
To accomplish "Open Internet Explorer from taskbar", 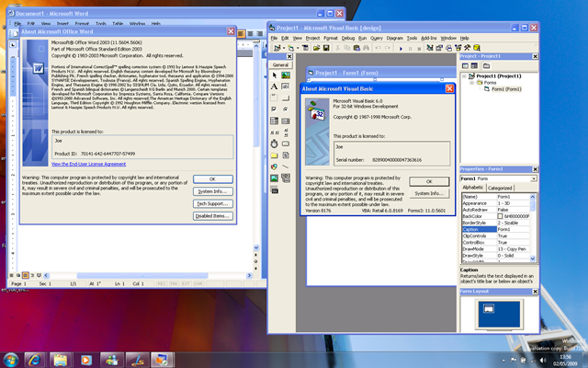I will (35, 360).
